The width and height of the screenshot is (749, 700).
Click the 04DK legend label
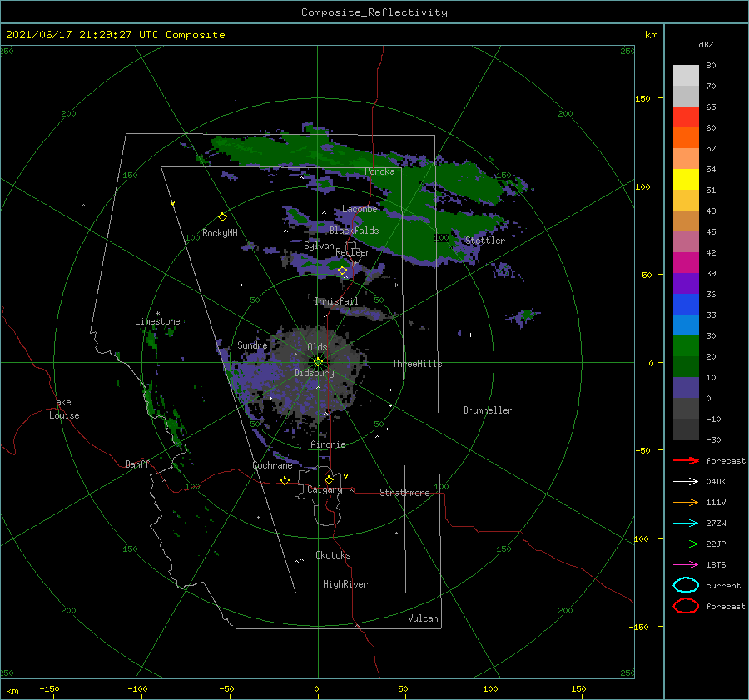coord(716,481)
